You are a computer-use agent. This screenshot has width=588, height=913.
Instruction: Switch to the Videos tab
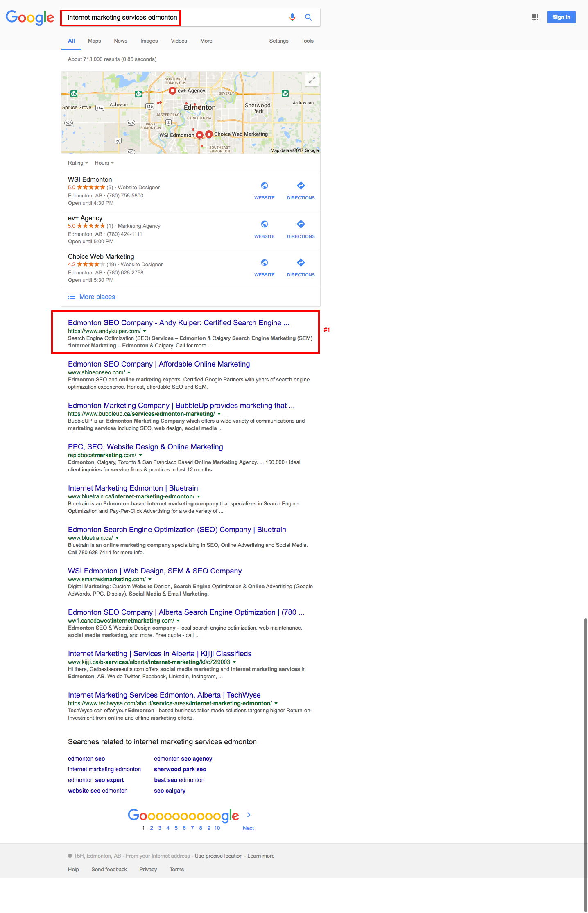(x=179, y=41)
